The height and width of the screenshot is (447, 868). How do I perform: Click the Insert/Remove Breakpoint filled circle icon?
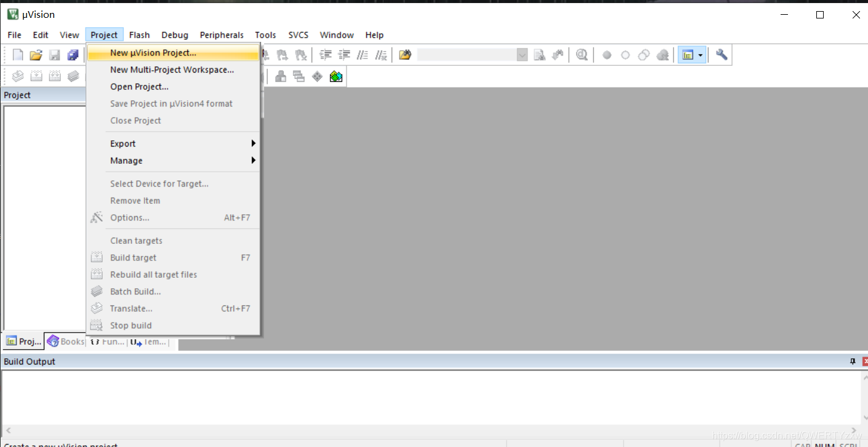(607, 55)
